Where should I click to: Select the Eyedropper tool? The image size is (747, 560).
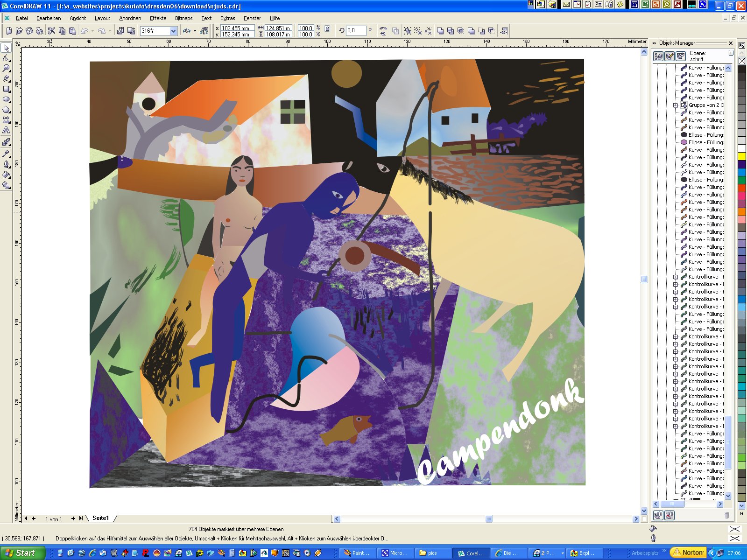[x=6, y=154]
